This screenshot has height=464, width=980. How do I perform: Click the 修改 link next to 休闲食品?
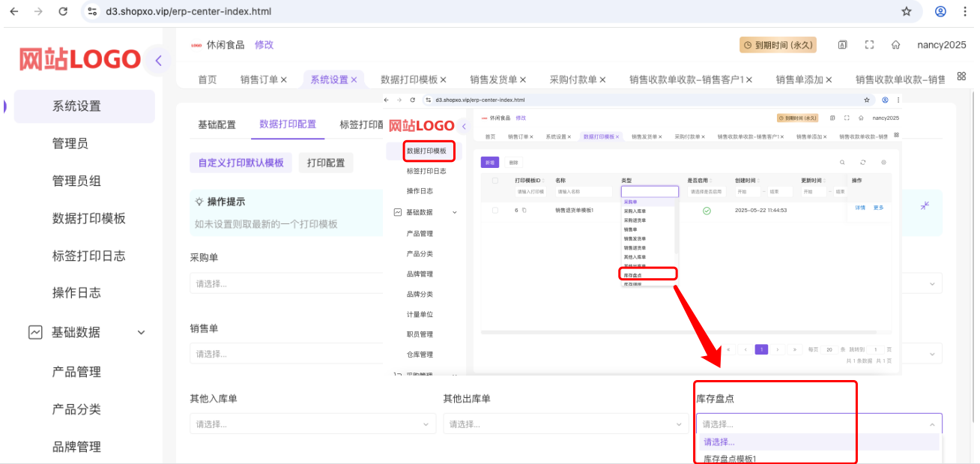tap(264, 45)
